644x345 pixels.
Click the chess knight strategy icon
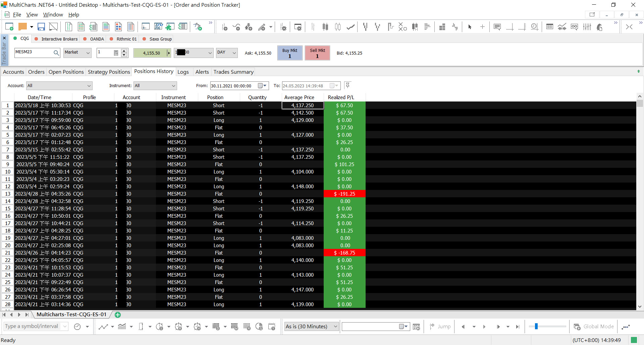600,27
